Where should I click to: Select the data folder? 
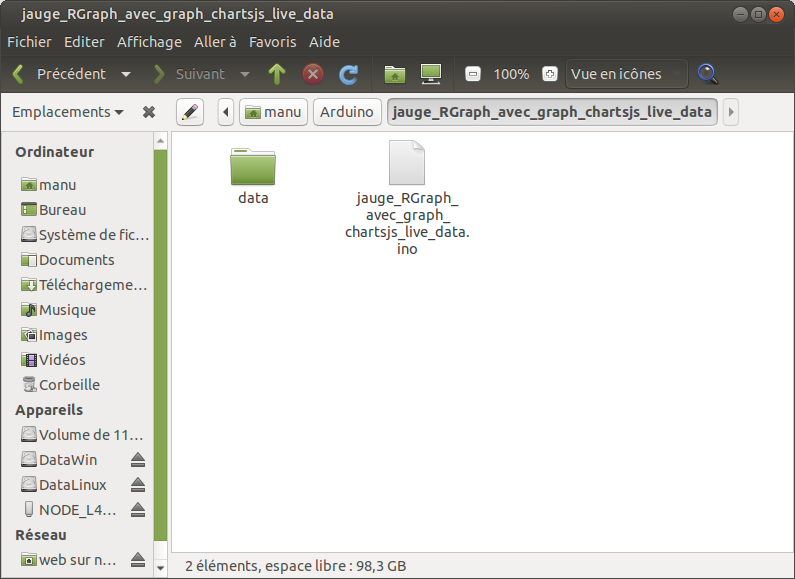[253, 168]
